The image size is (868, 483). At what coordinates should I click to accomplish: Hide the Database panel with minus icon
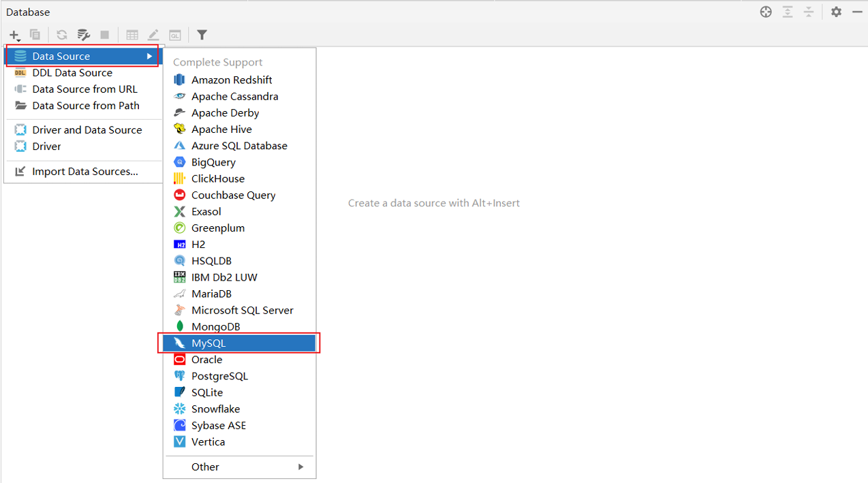click(857, 12)
